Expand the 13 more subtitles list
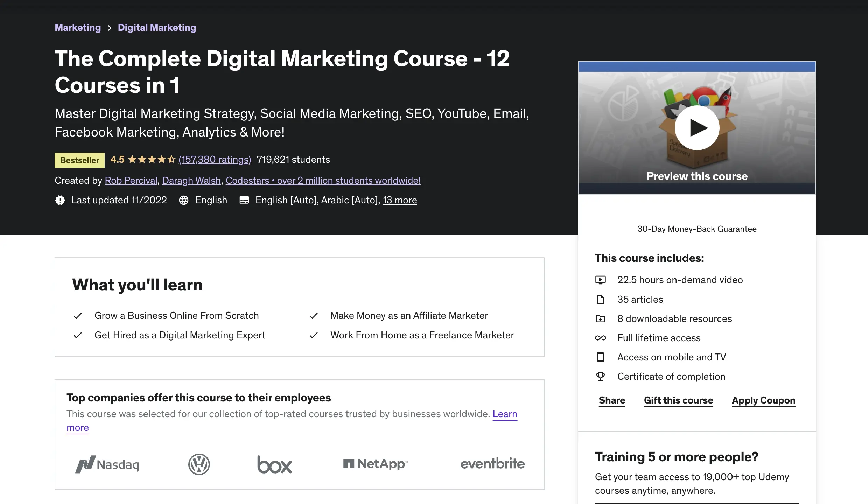 coord(400,200)
